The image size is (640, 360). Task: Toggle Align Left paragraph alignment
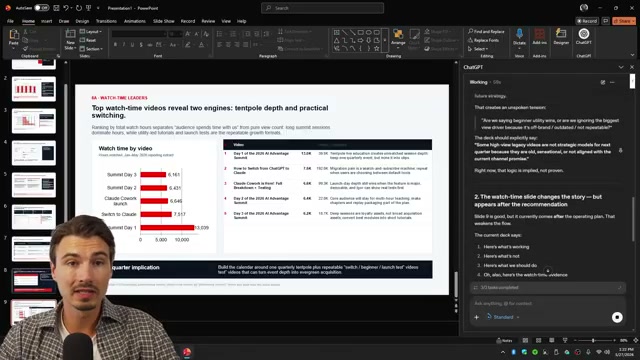pyautogui.click(x=220, y=44)
